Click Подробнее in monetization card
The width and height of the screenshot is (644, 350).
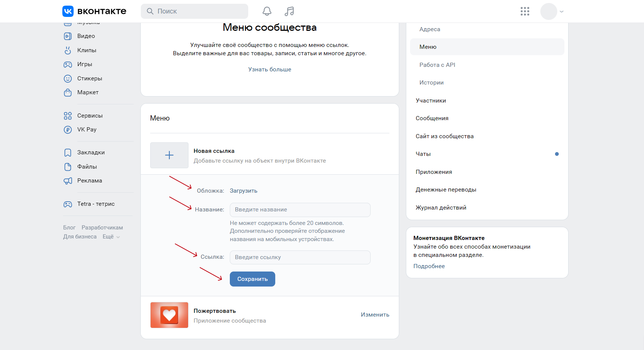429,266
